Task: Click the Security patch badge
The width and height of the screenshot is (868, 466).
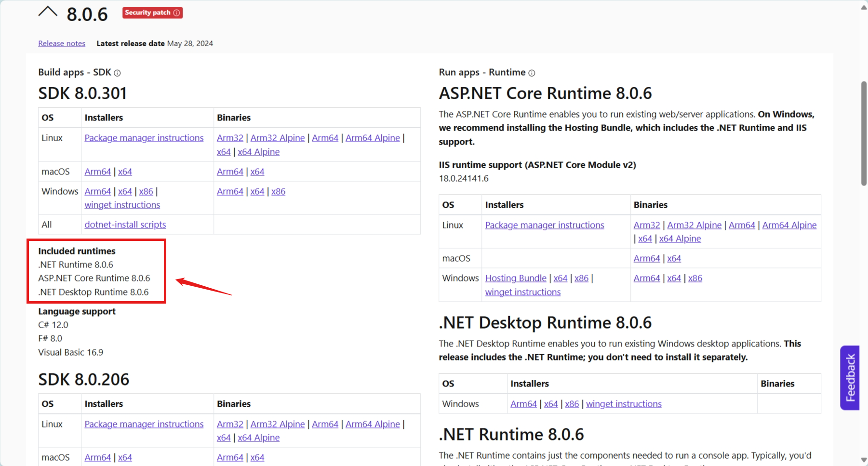Action: (x=152, y=13)
